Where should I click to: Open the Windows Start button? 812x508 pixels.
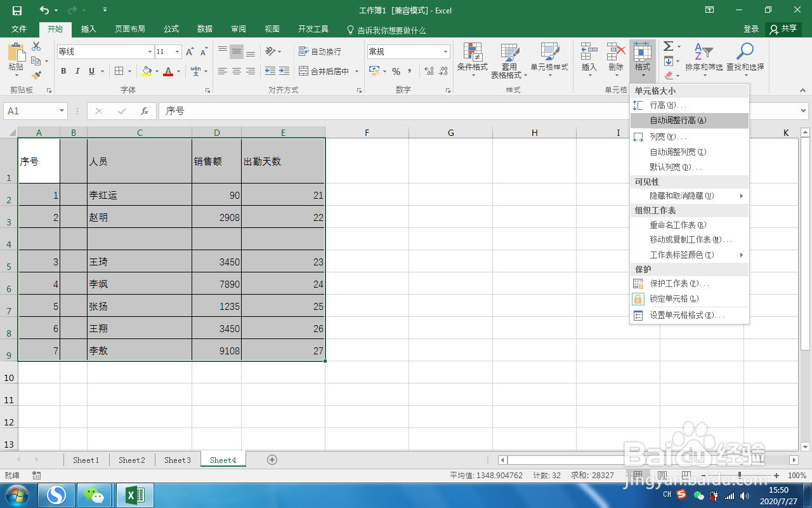pos(17,495)
